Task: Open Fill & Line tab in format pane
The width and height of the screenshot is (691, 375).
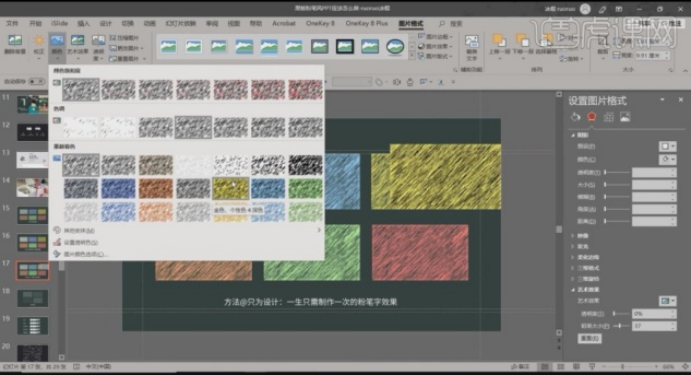Action: [575, 117]
